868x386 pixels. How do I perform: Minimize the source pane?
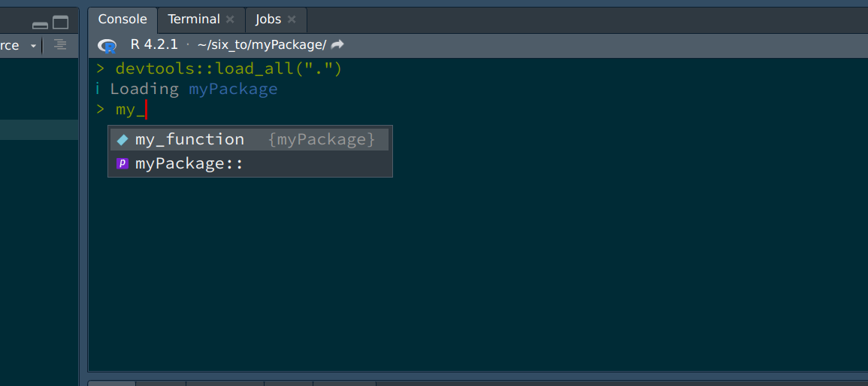click(41, 24)
